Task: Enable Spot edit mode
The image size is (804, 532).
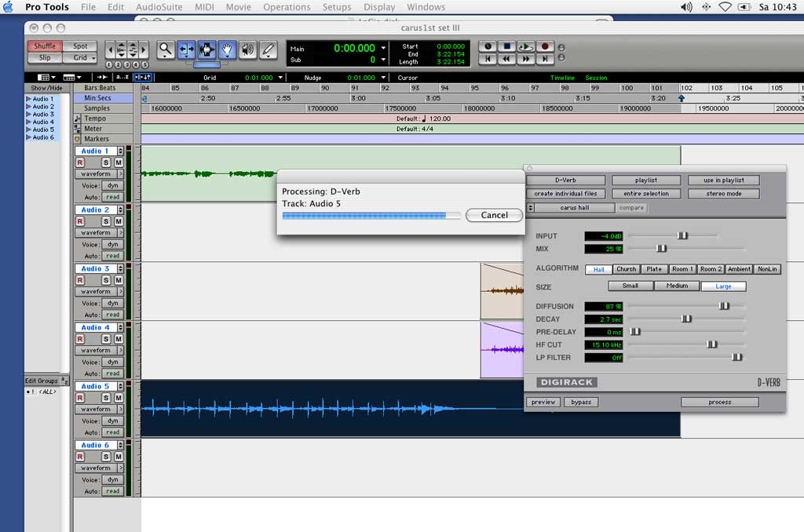Action: coord(80,46)
